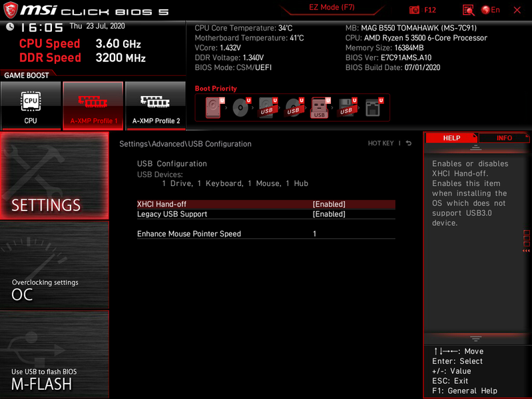Select Enhance Mouse Pointer Speed option
Viewport: 532px width, 399px height.
(266, 234)
